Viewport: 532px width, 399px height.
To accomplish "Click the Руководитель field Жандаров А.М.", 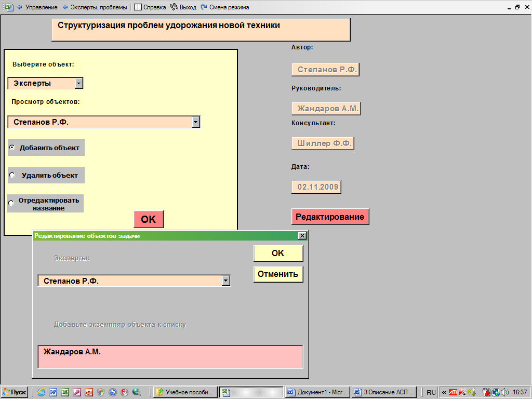I will point(326,109).
